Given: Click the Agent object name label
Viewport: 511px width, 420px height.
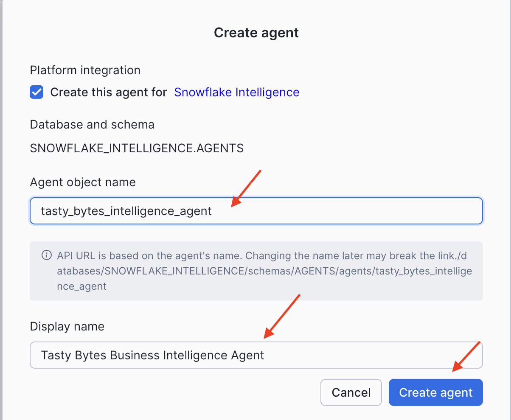Looking at the screenshot, I should click(x=82, y=182).
